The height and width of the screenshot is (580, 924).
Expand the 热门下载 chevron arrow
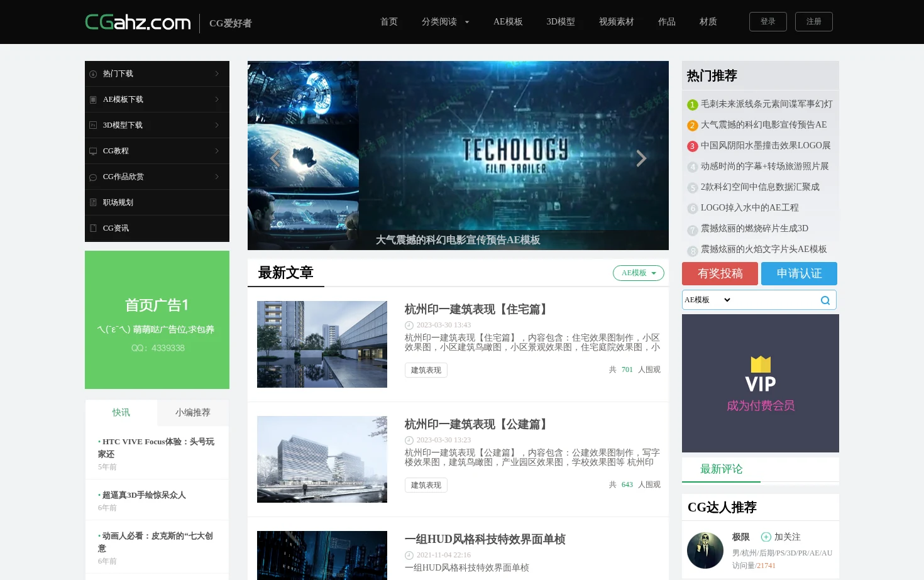pyautogui.click(x=217, y=74)
